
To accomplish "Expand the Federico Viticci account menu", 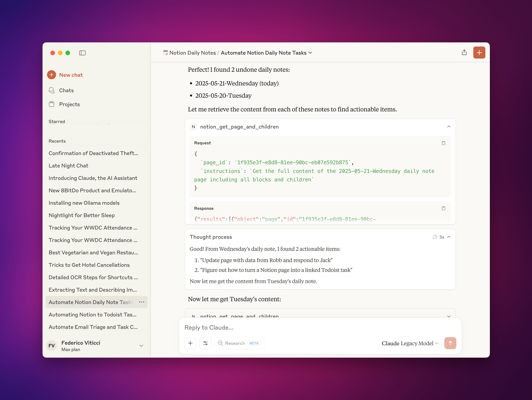I will (141, 346).
